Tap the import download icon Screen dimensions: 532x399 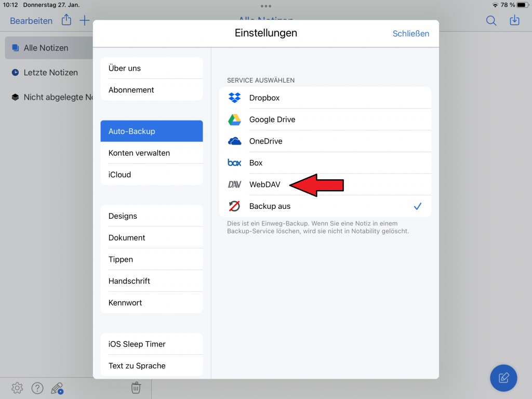point(514,21)
